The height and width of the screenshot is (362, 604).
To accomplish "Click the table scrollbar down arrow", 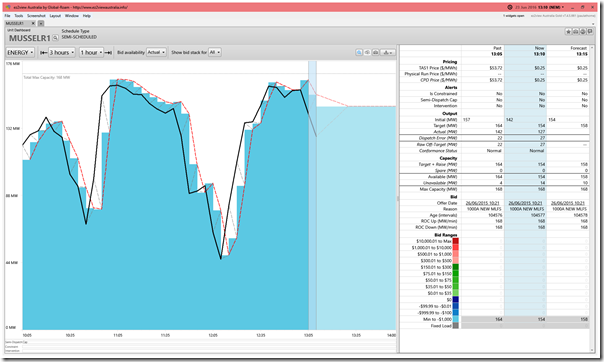I will [x=592, y=350].
